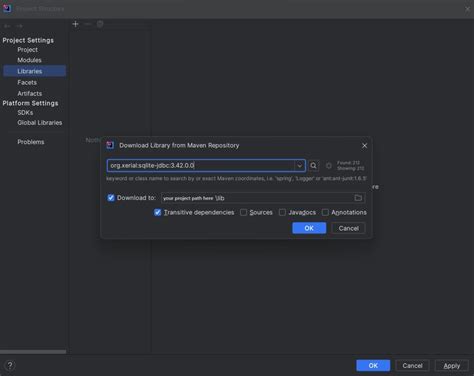Click the back navigation arrow
This screenshot has height=376, width=474.
(x=7, y=26)
